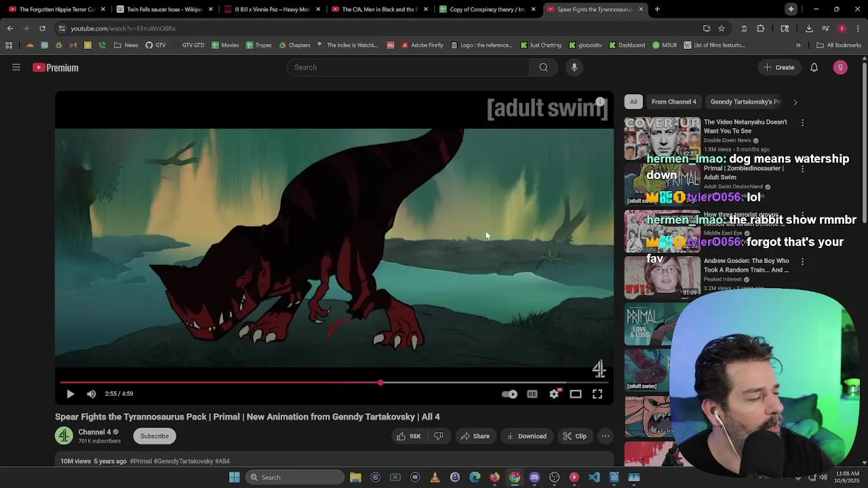
Task: Open the Movies bookmark
Action: [x=225, y=45]
